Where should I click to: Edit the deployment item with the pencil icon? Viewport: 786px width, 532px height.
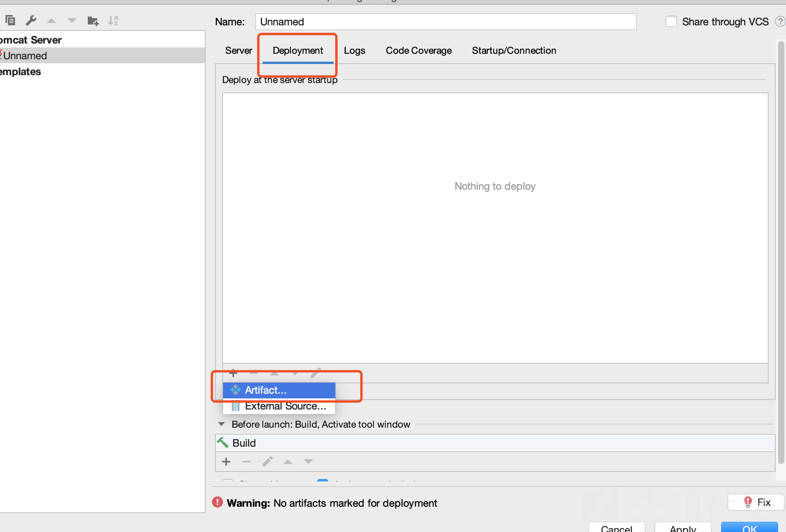316,373
